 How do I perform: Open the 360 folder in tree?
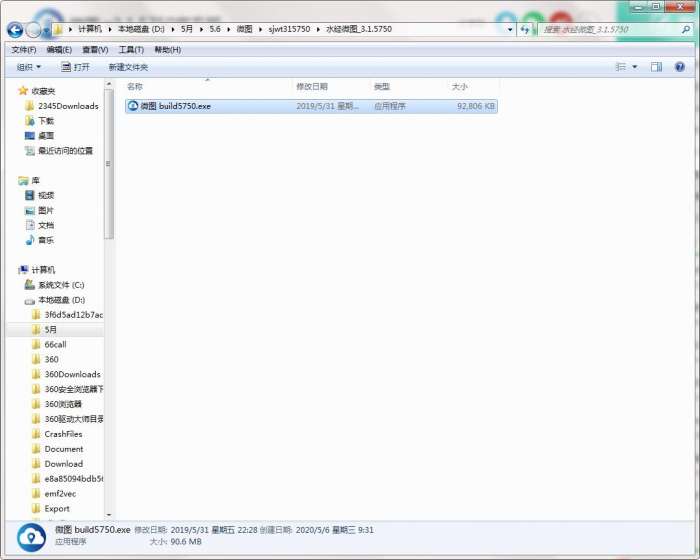pyautogui.click(x=45, y=359)
